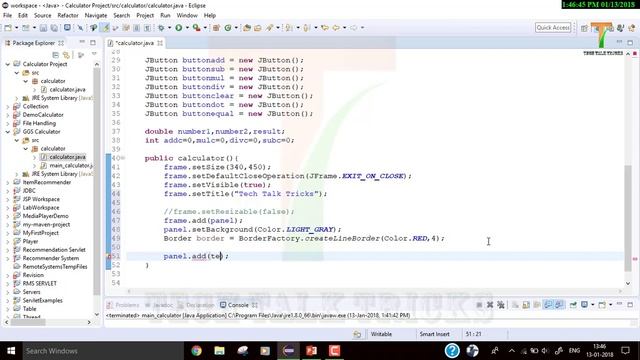
Task: Collapse the GGS Calculator project node
Action: click(8, 131)
